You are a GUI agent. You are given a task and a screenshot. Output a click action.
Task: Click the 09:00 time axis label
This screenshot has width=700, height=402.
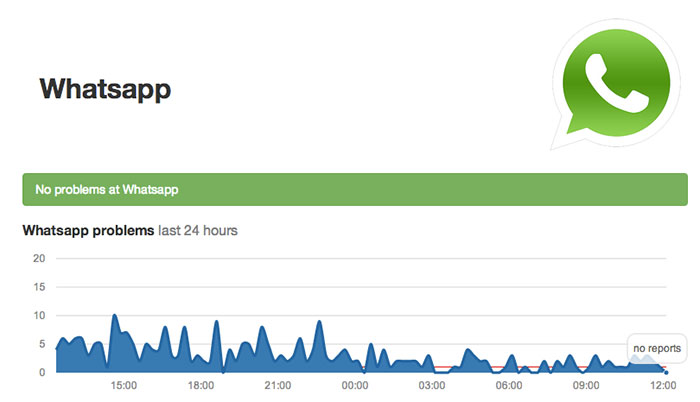[586, 385]
